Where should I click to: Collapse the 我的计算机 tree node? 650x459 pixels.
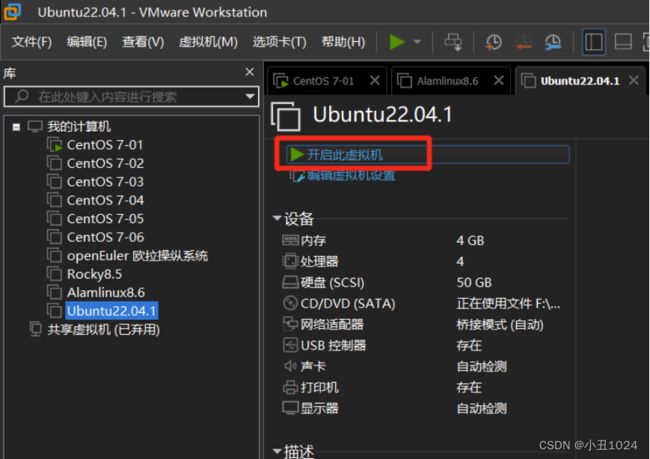[x=16, y=127]
